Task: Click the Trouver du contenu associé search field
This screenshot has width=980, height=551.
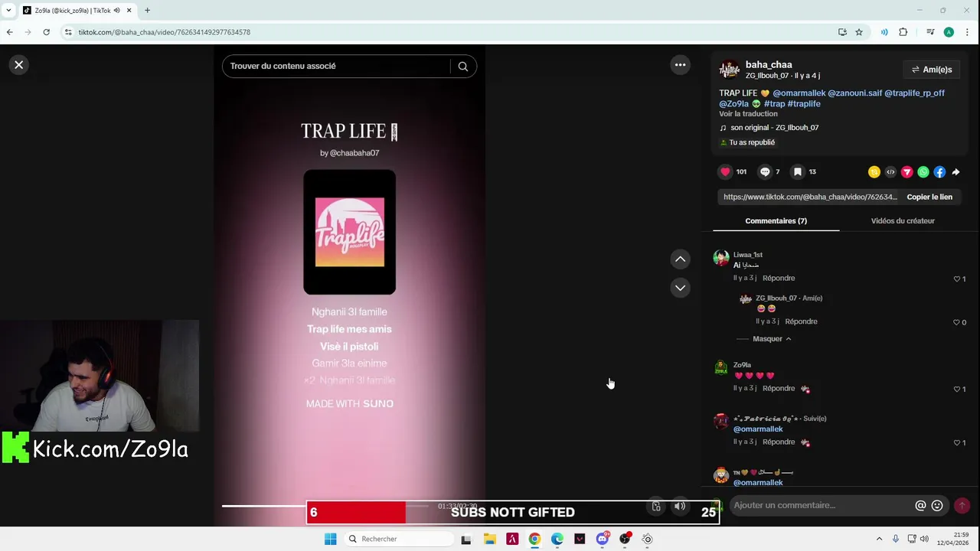Action: click(x=337, y=66)
